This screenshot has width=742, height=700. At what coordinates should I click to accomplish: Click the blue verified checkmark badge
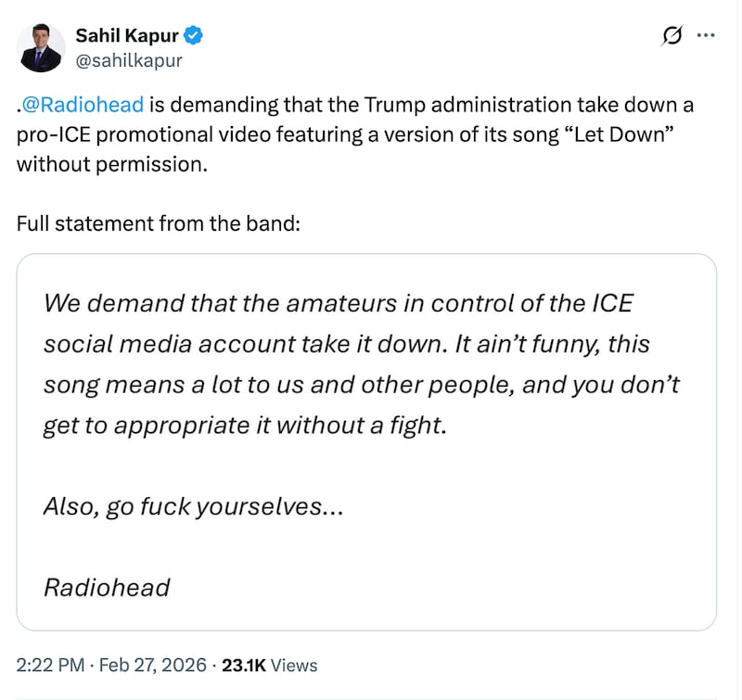[x=194, y=36]
